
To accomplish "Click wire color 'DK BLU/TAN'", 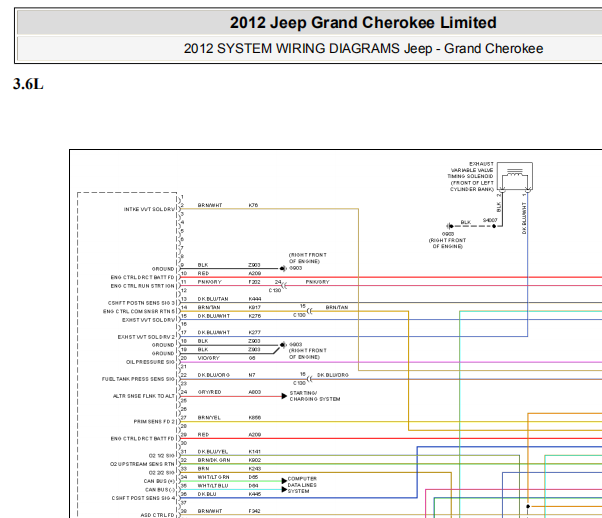I will tap(213, 299).
